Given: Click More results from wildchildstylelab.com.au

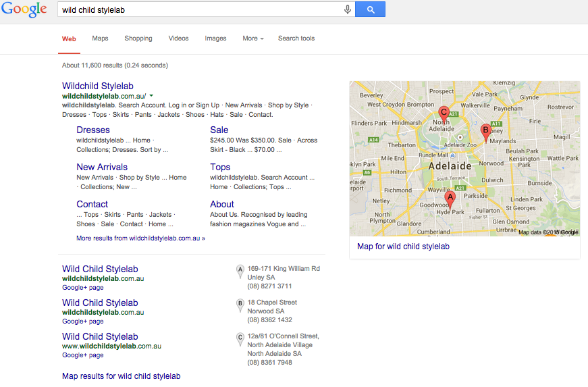Looking at the screenshot, I should pos(140,238).
